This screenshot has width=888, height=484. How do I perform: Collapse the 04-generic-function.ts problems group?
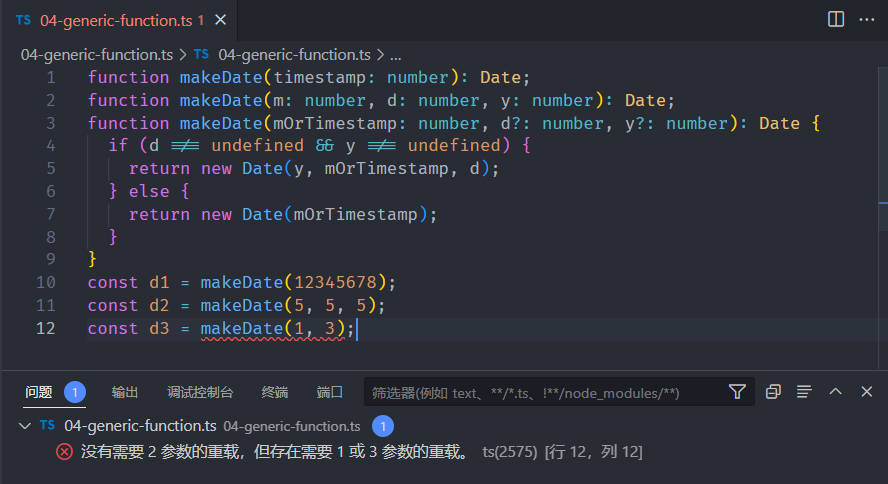24,426
